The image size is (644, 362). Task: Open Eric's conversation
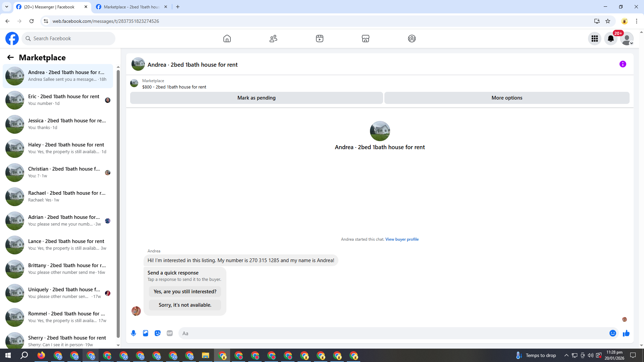(58, 100)
